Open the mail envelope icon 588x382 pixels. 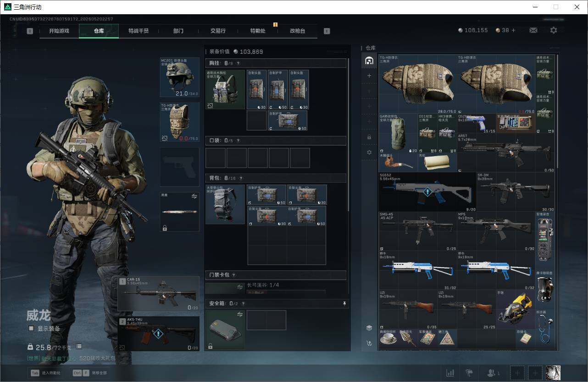tap(533, 30)
